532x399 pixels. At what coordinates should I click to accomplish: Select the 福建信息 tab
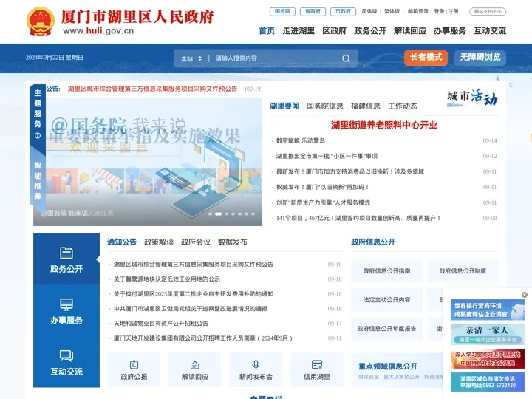366,106
